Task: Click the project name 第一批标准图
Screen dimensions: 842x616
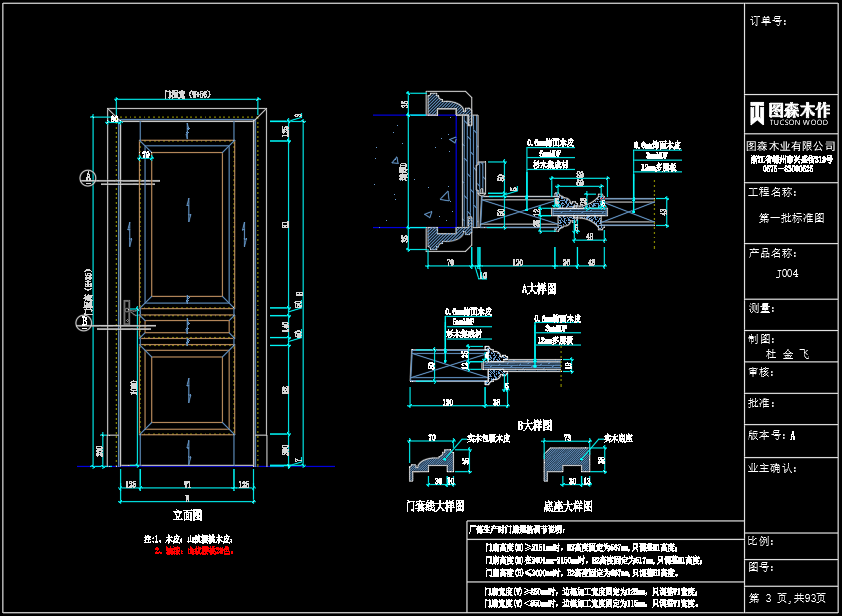Action: pos(791,217)
